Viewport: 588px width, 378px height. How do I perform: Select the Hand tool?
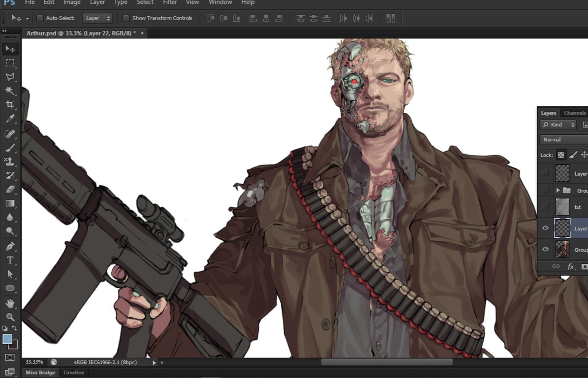click(x=10, y=303)
